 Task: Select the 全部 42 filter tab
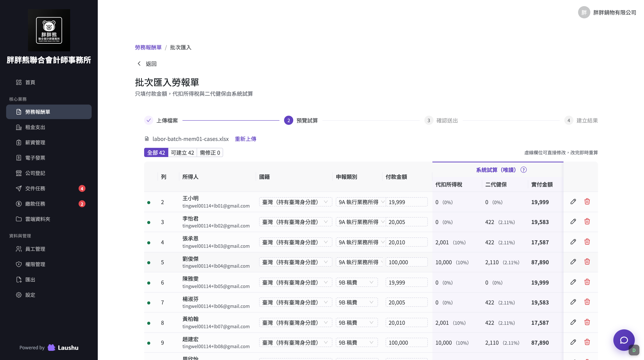[x=156, y=153]
